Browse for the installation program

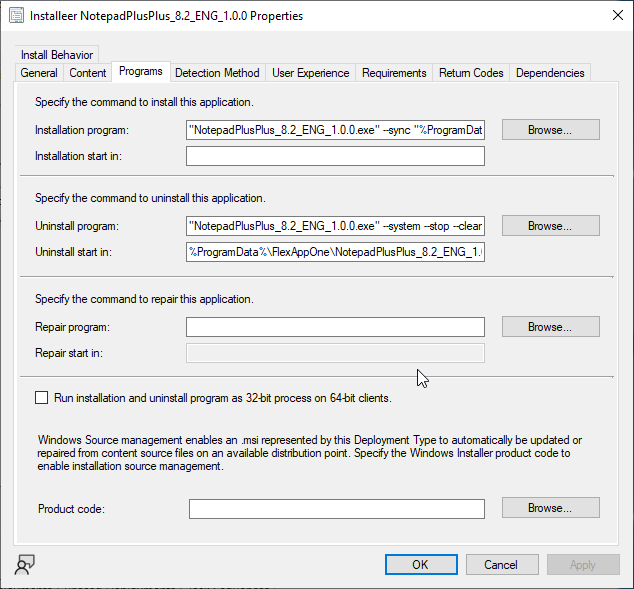coord(550,130)
